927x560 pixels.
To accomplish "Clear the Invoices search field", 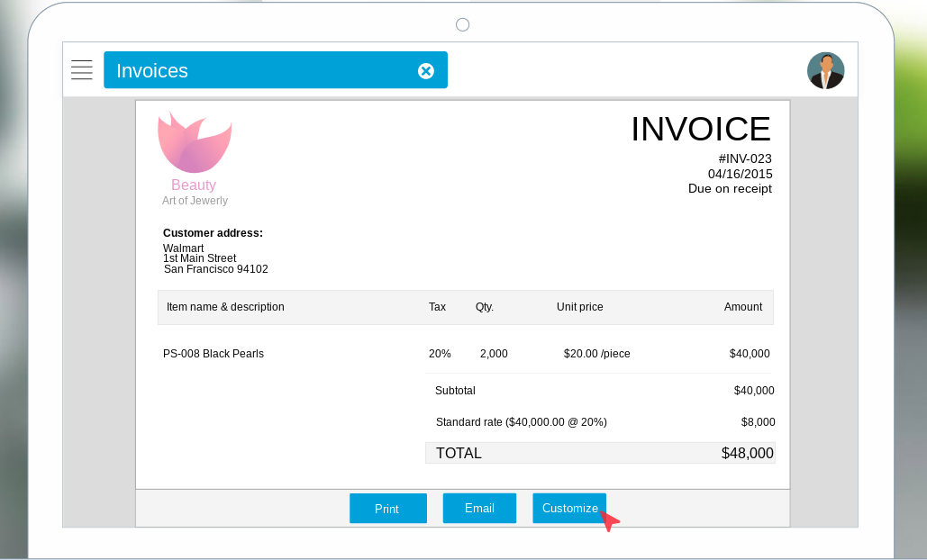I will tap(425, 70).
